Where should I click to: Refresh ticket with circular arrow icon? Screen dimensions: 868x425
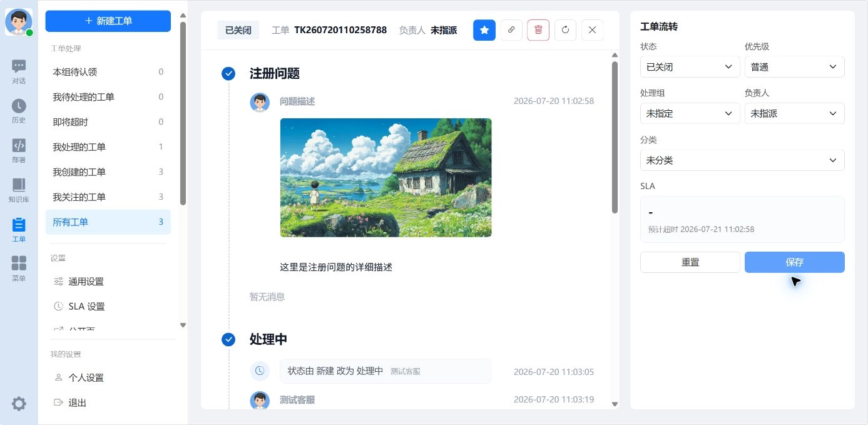pos(565,30)
